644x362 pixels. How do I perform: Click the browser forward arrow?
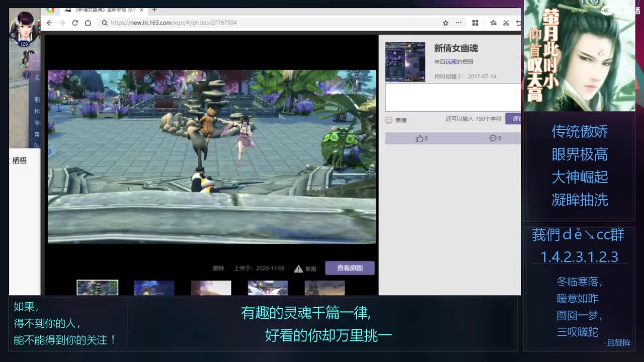point(62,23)
